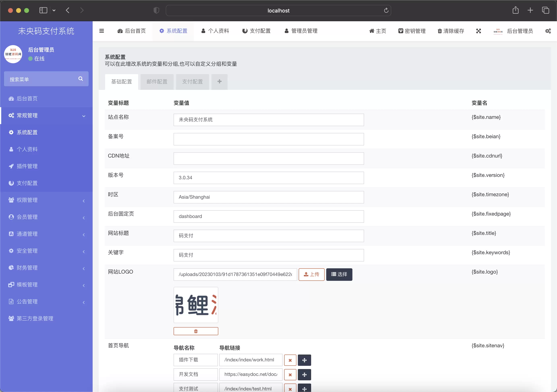This screenshot has width=557, height=392.
Task: Open the 支付配置 top navigation tab
Action: point(256,31)
